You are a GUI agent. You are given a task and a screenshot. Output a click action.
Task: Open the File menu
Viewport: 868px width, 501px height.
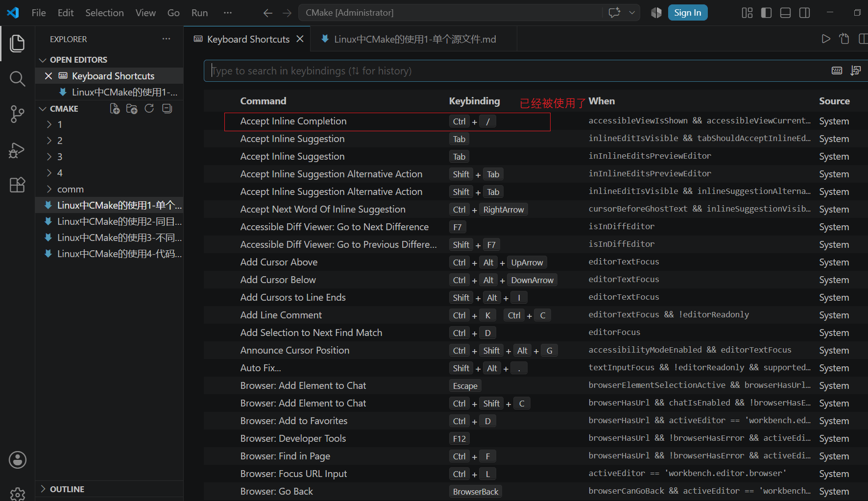click(x=39, y=13)
